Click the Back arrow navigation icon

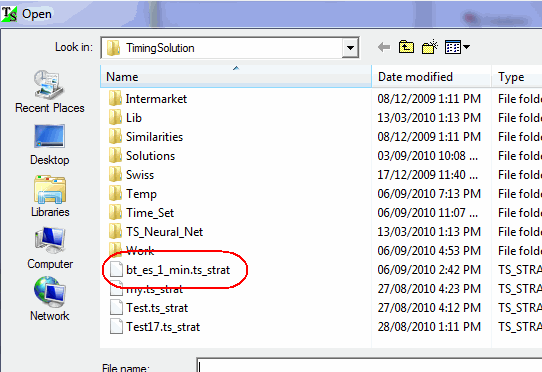click(384, 47)
